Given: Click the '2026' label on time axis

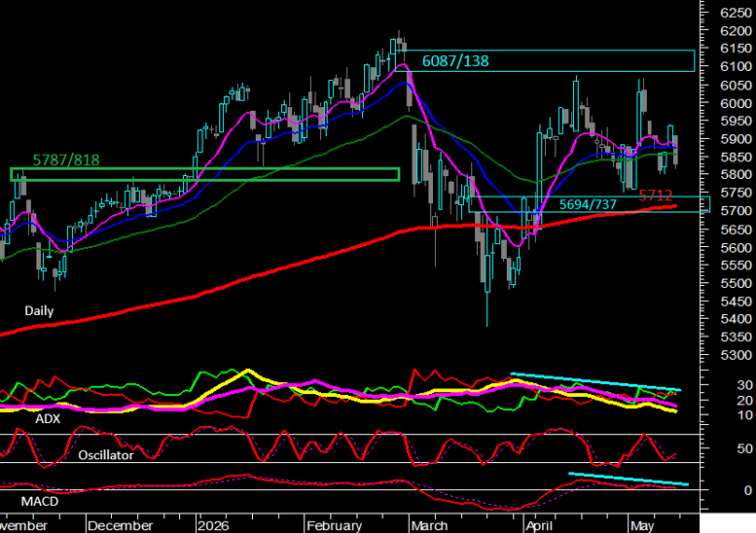Looking at the screenshot, I should pyautogui.click(x=213, y=525).
